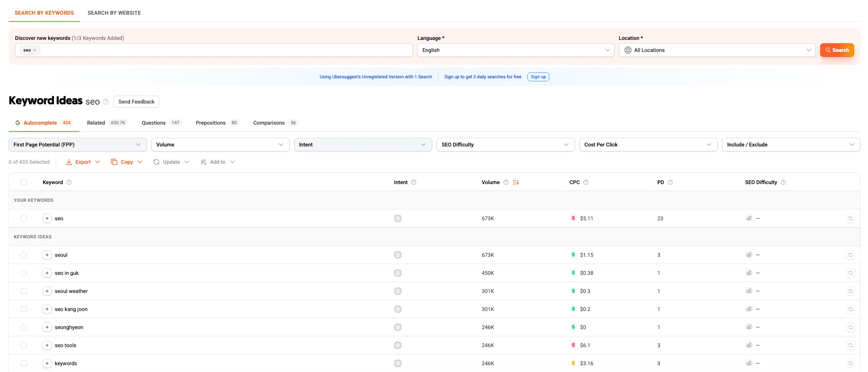Open the SEO Difficulty info icon
This screenshot has height=372, width=868.
point(783,182)
